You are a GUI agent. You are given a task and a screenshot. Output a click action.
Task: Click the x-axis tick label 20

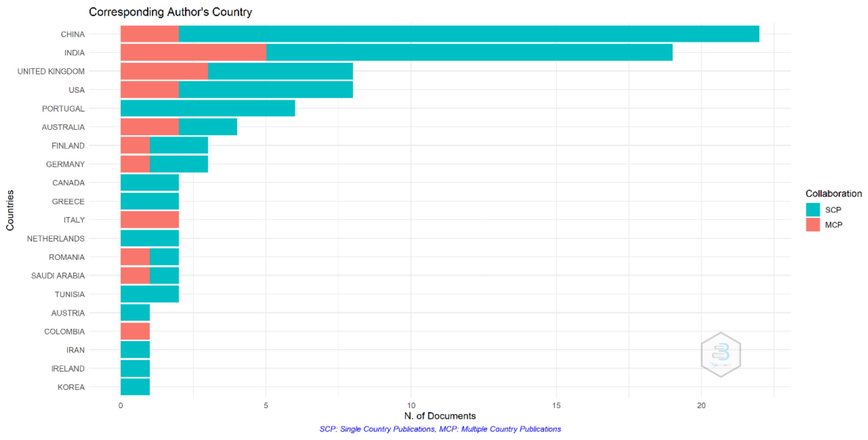click(x=701, y=405)
